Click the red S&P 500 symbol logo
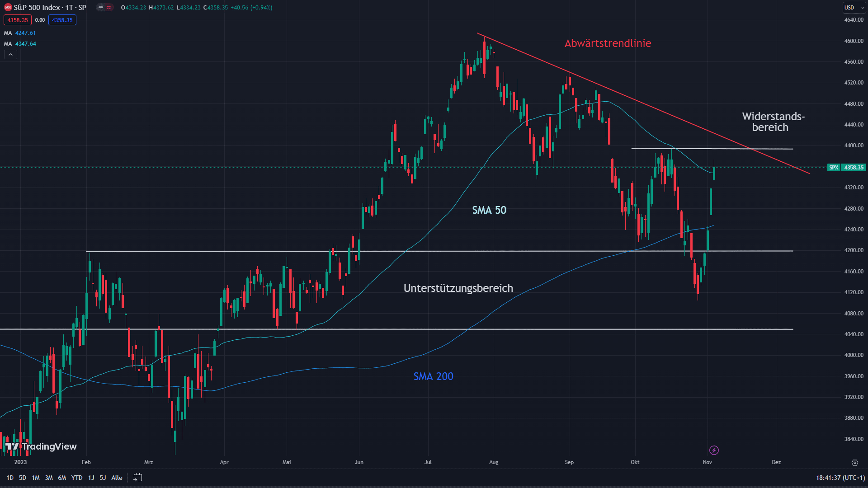This screenshot has width=868, height=488. (x=8, y=7)
